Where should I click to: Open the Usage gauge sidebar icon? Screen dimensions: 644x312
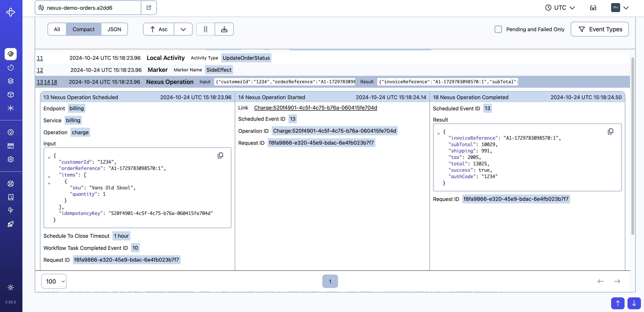pyautogui.click(x=11, y=132)
